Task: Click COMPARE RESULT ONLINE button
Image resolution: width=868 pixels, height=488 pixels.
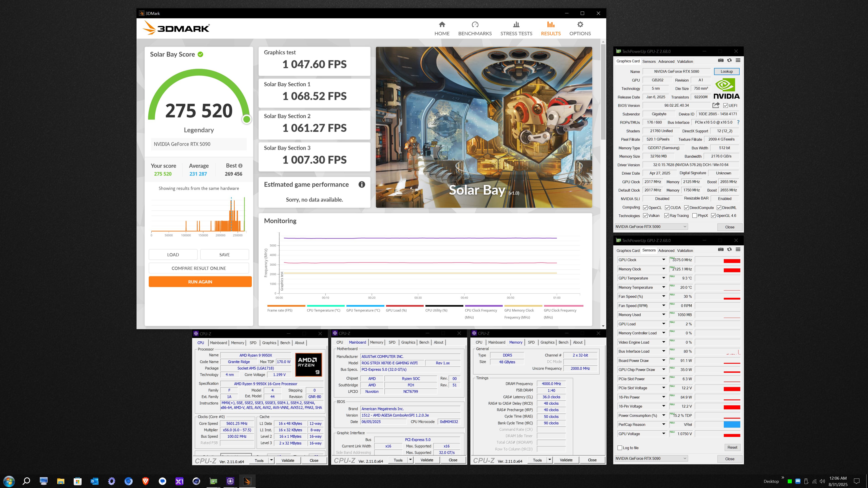Action: (x=199, y=268)
